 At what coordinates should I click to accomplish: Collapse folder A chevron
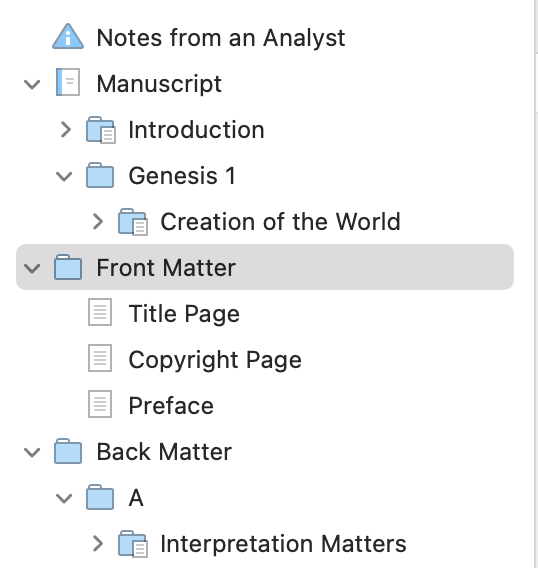tap(64, 498)
